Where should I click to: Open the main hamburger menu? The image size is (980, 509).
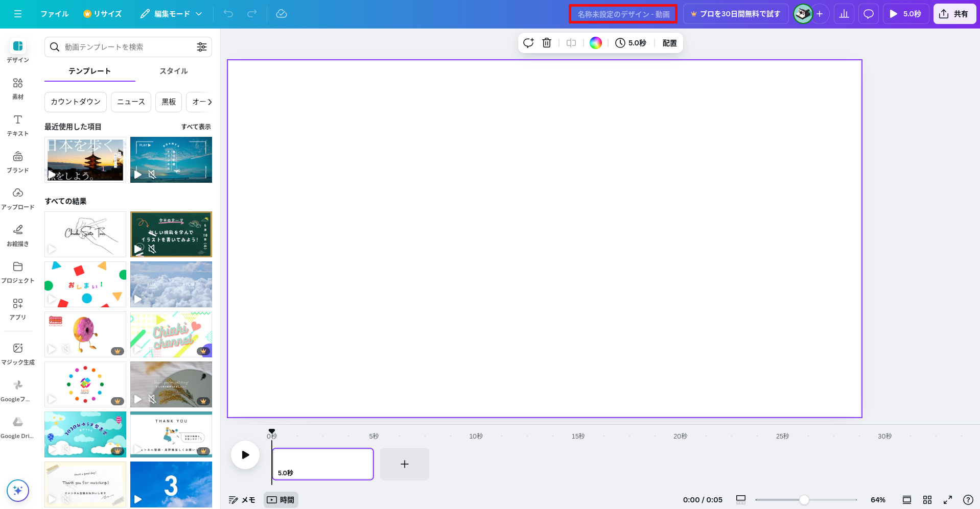coord(18,14)
